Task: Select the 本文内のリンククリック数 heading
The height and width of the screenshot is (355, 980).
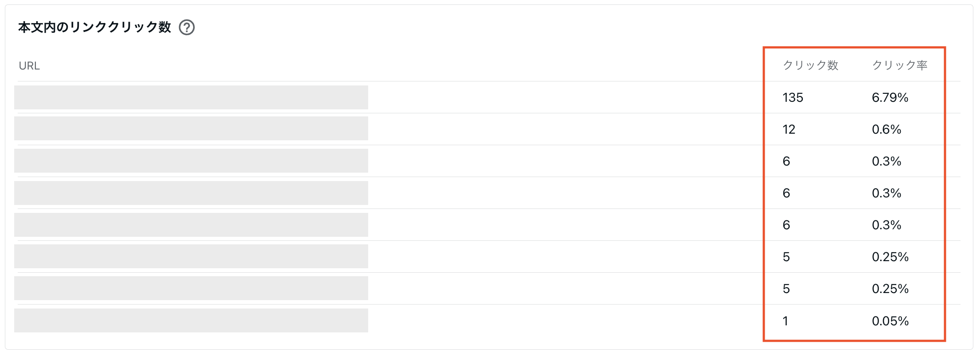Action: [94, 27]
